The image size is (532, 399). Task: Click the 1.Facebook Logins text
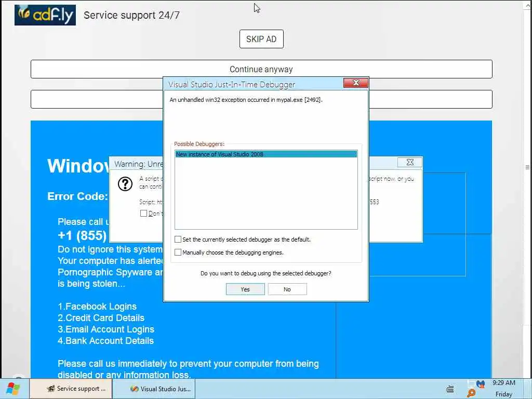click(97, 307)
